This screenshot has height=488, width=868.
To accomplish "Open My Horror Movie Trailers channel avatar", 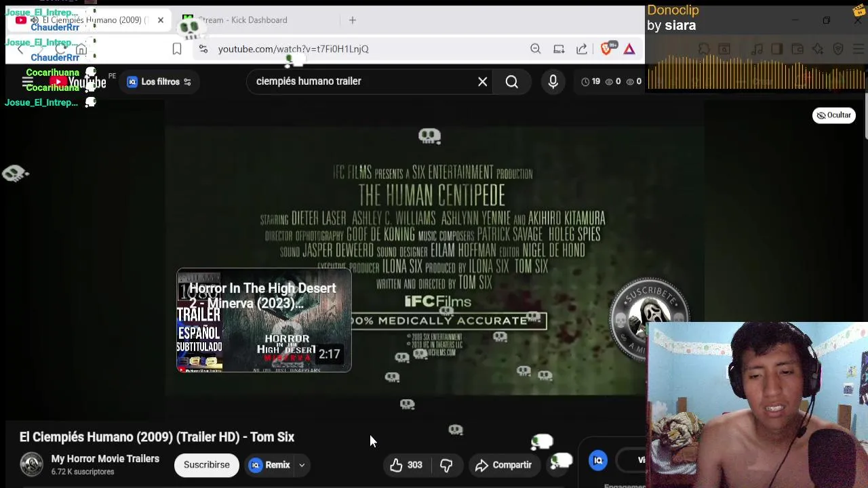I will [x=31, y=464].
